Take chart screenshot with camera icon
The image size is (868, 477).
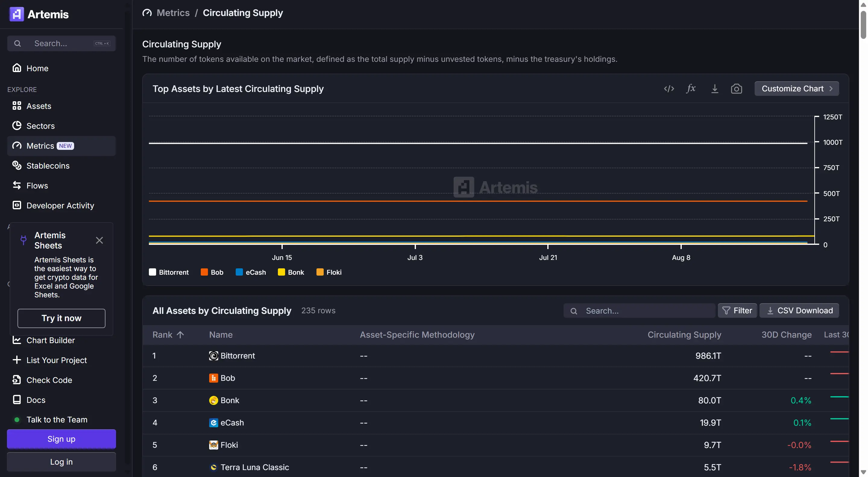(x=736, y=89)
